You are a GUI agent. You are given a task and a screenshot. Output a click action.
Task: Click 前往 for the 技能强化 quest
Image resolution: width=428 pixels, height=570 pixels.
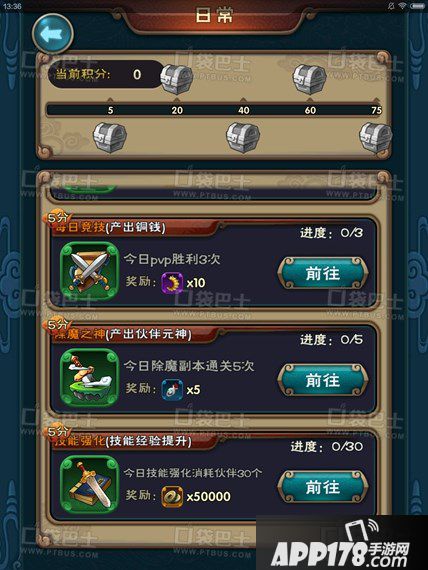[323, 487]
